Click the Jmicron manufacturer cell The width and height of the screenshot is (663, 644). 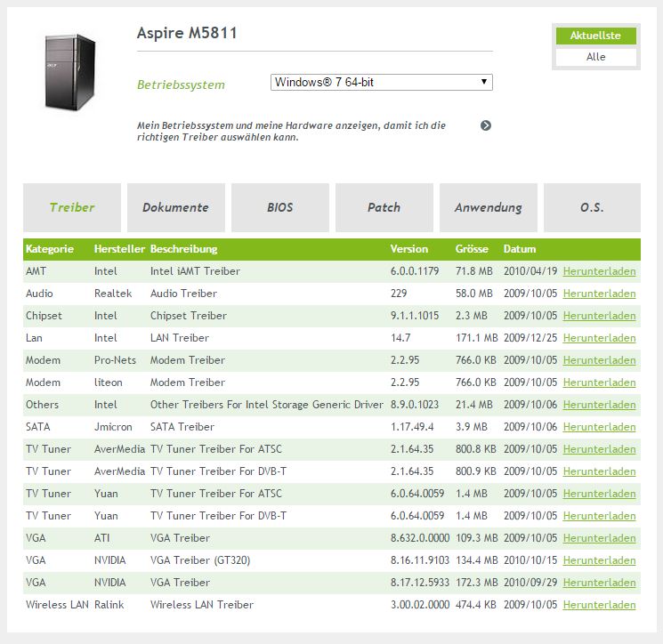[x=113, y=427]
